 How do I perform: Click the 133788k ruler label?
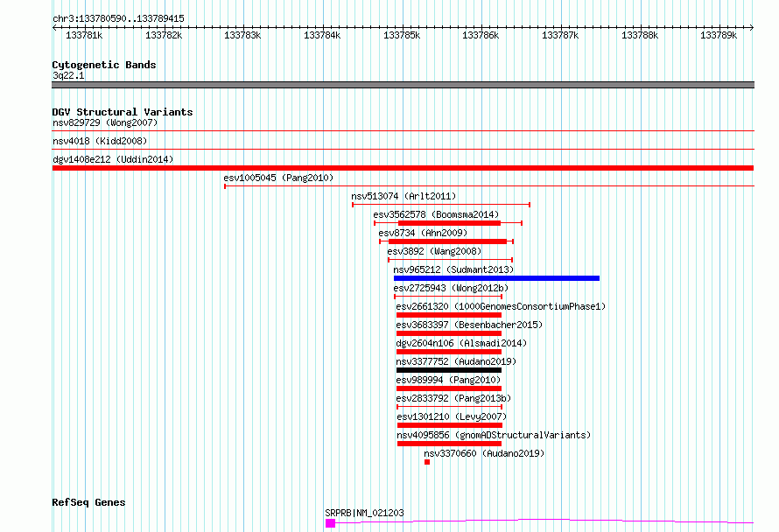coord(640,35)
